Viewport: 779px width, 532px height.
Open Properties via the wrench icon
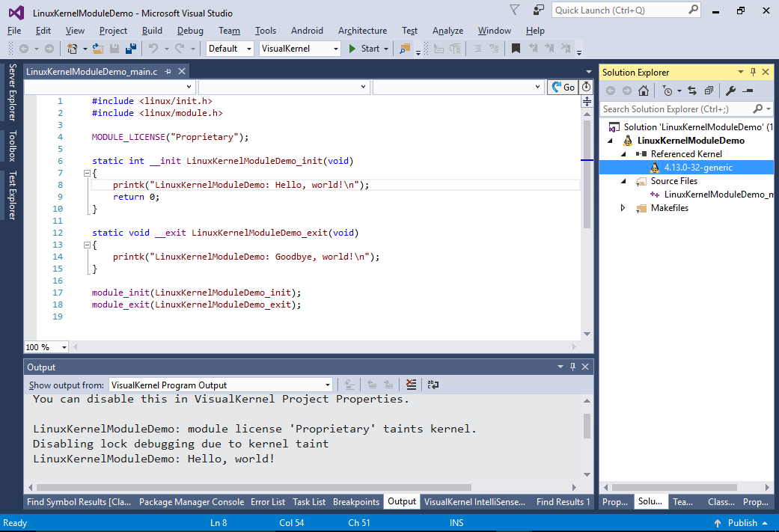(x=730, y=91)
